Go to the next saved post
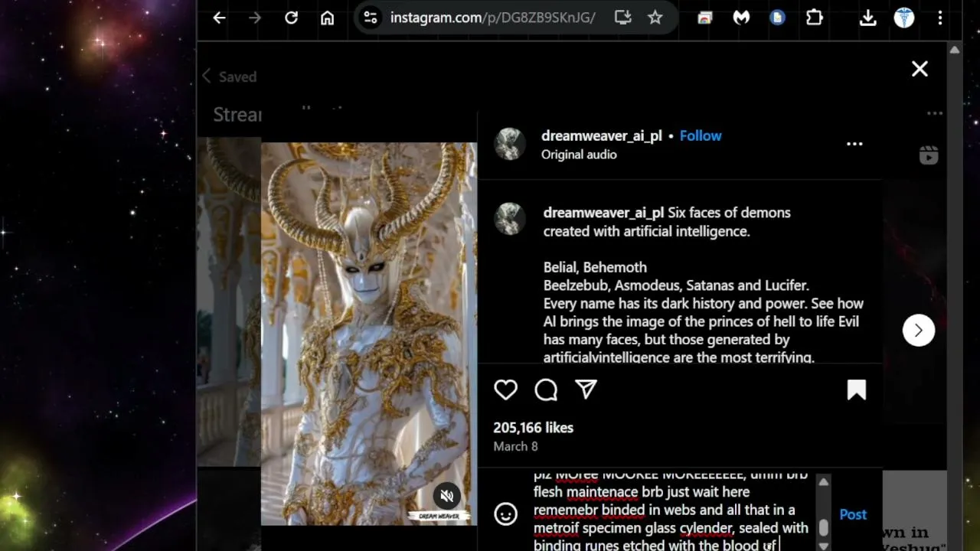Viewport: 980px width, 551px height. pyautogui.click(x=919, y=331)
